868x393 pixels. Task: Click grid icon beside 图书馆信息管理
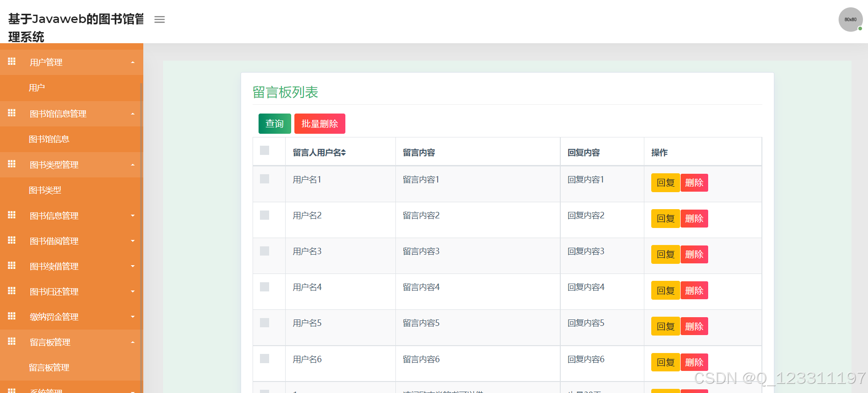(x=12, y=113)
